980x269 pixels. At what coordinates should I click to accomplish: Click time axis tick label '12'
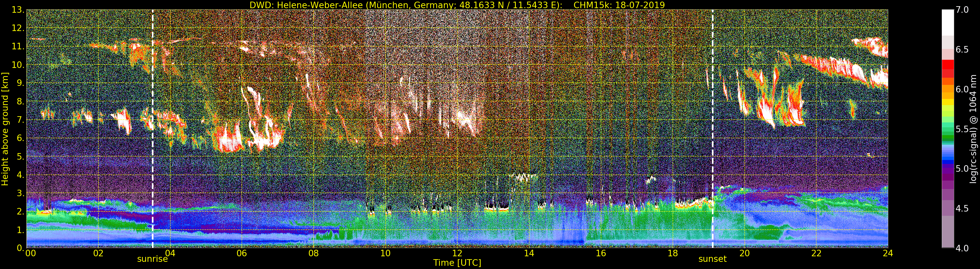pyautogui.click(x=457, y=253)
